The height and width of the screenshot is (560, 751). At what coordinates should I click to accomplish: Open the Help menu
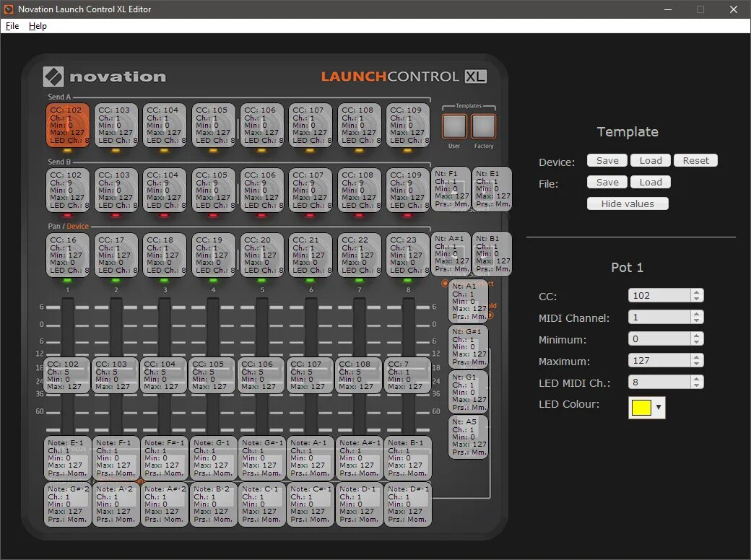pos(38,26)
